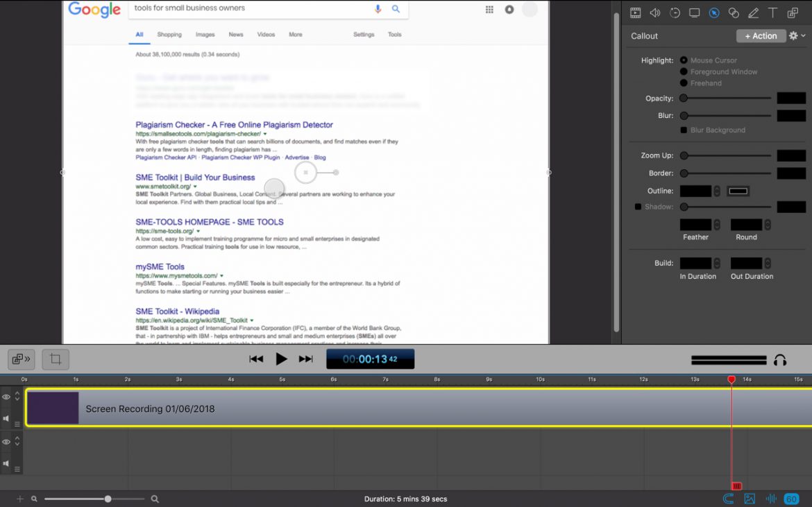Screen dimensions: 812x507
Task: Expand second track height using arrows
Action: (17, 441)
